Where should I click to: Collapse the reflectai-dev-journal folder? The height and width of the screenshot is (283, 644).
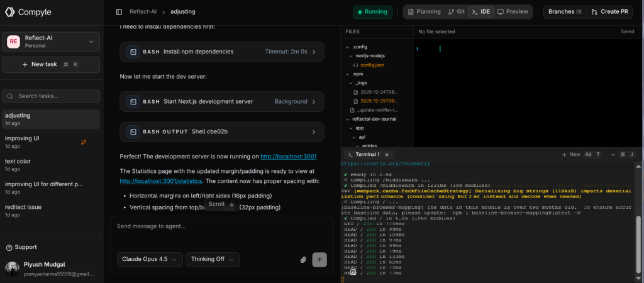click(x=348, y=119)
